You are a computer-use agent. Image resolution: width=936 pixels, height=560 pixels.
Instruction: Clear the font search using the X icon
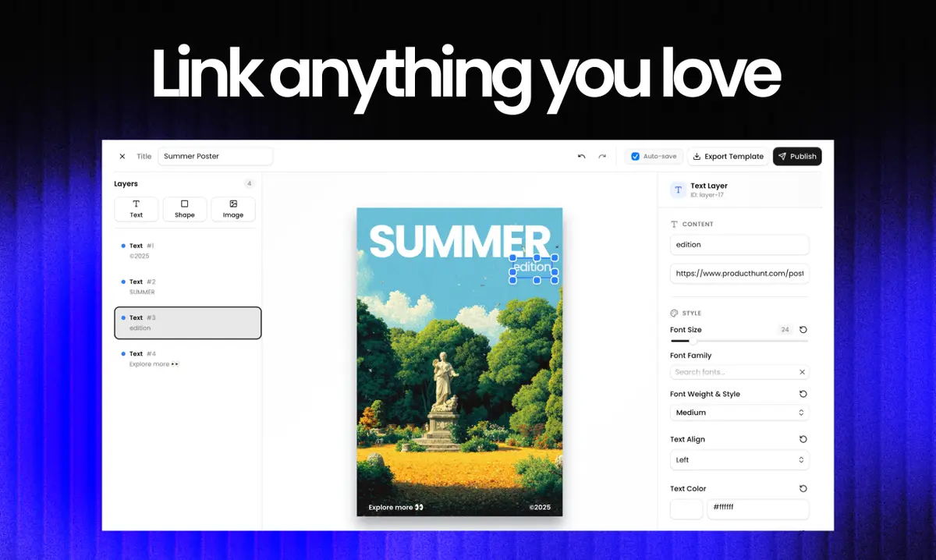pyautogui.click(x=802, y=372)
